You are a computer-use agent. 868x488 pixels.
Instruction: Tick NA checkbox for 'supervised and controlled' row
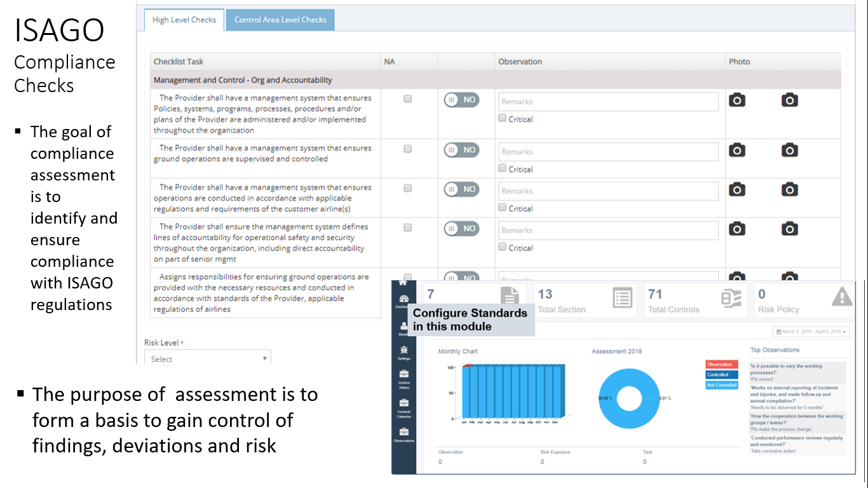(408, 149)
